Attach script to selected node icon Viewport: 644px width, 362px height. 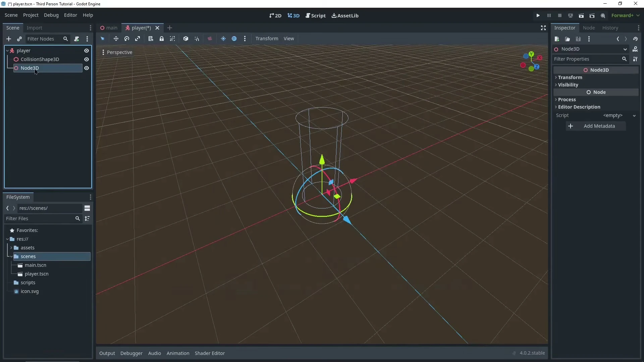77,39
